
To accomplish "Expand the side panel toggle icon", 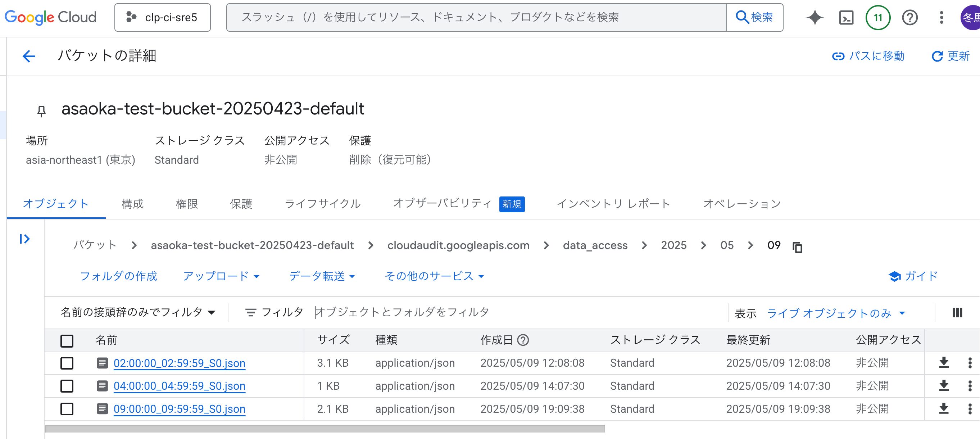I will 25,239.
